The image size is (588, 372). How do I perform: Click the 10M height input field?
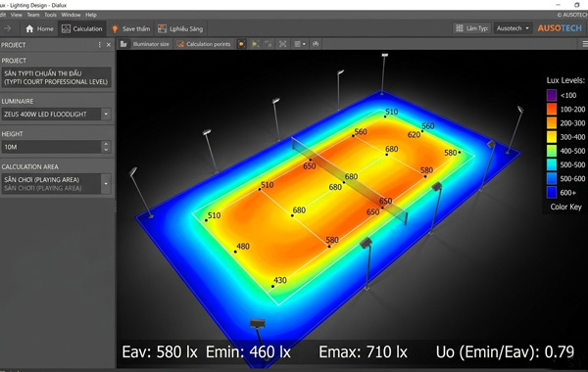[51, 147]
